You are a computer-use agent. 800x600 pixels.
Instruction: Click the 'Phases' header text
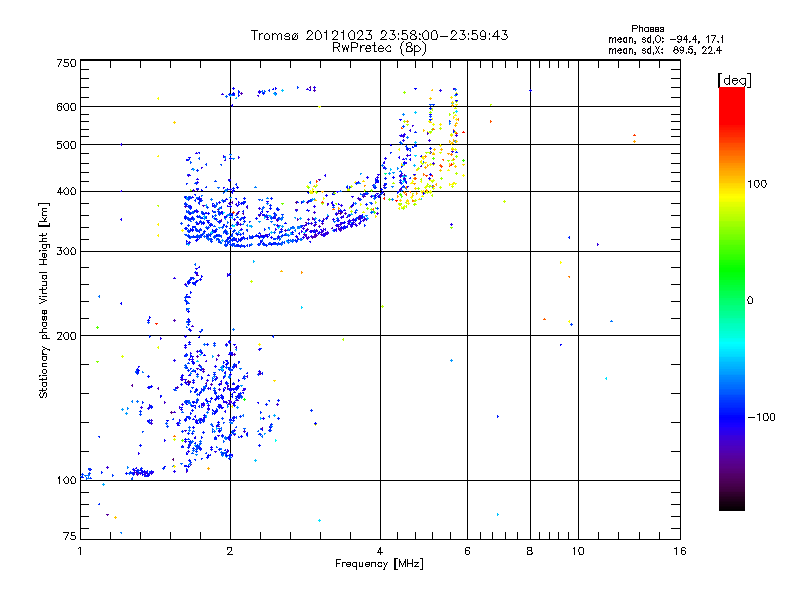647,29
